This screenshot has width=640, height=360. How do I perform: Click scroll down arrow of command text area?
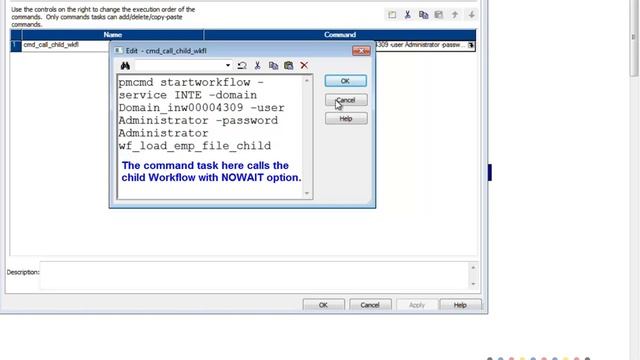pyautogui.click(x=307, y=193)
